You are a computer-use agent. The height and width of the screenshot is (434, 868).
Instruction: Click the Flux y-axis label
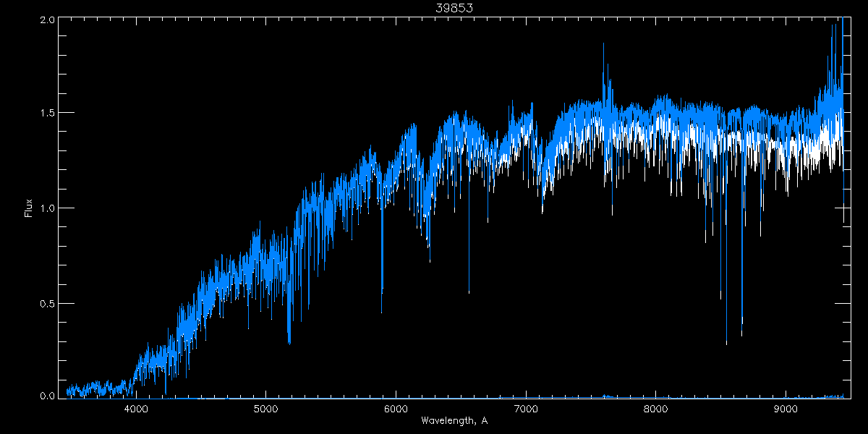pos(29,208)
